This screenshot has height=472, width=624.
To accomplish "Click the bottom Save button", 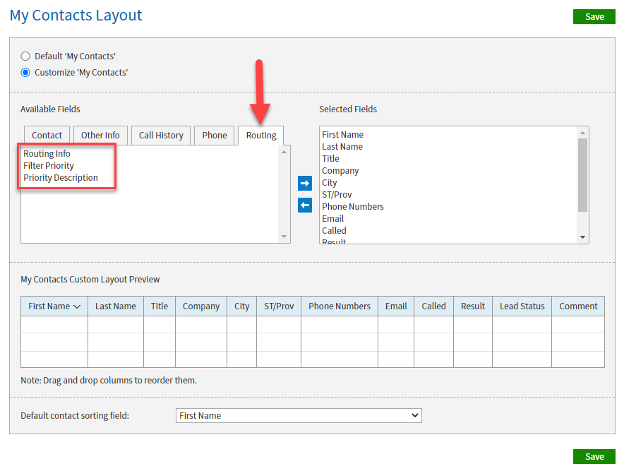I will [x=594, y=456].
